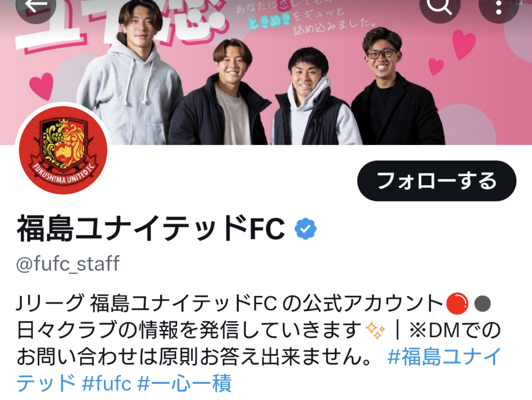Click the フォローする follow button
Viewport: 532px width, 400px height.
437,181
